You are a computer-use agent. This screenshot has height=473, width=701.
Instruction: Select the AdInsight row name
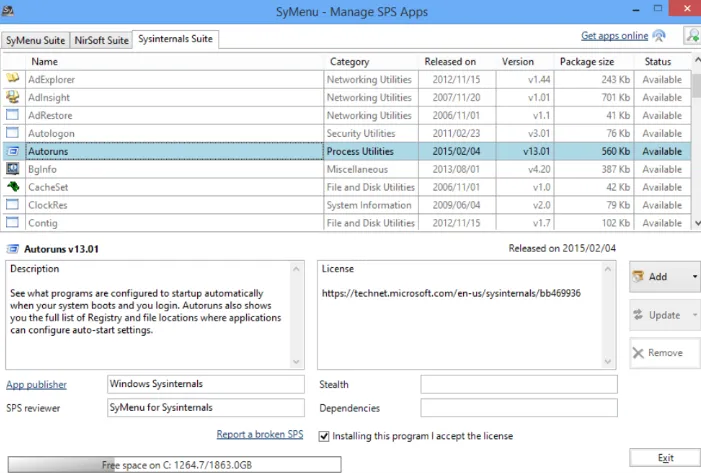49,97
